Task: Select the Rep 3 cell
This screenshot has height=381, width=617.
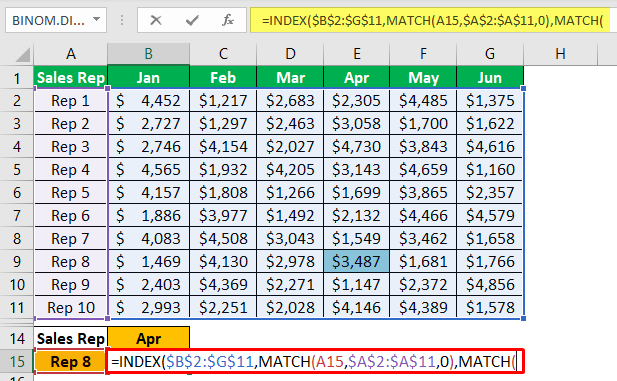Action: click(x=71, y=147)
